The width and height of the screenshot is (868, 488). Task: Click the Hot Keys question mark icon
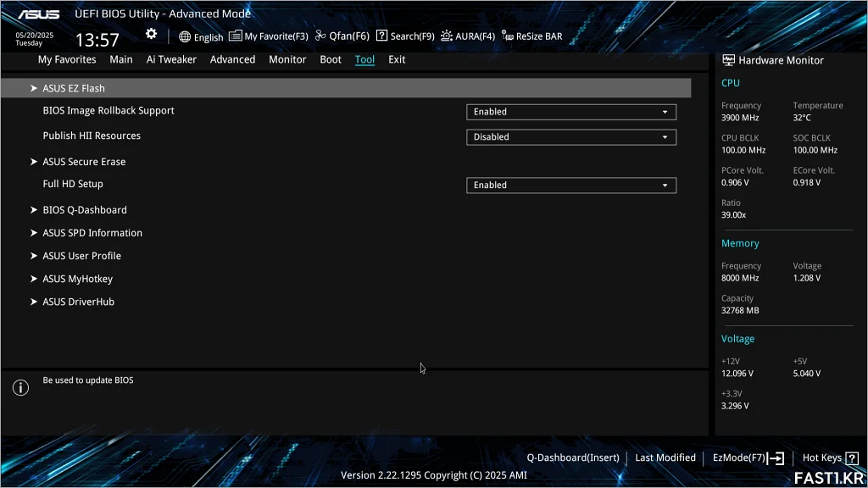[852, 458]
